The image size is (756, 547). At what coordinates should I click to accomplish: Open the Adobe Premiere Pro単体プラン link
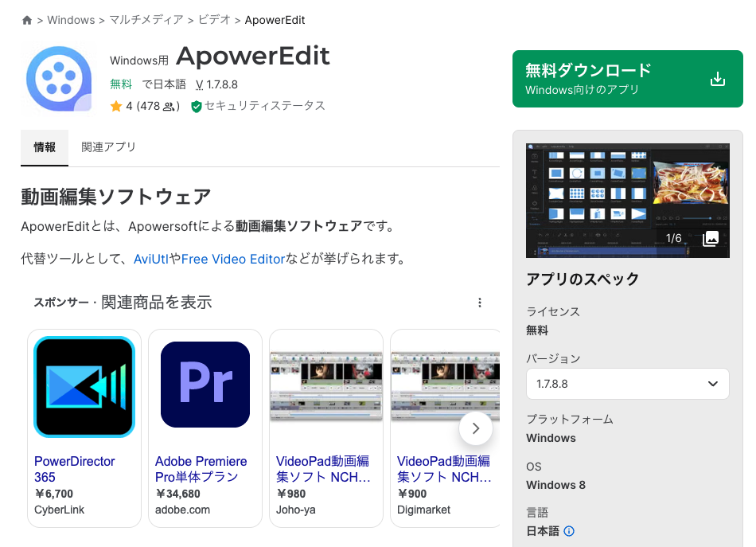[201, 469]
